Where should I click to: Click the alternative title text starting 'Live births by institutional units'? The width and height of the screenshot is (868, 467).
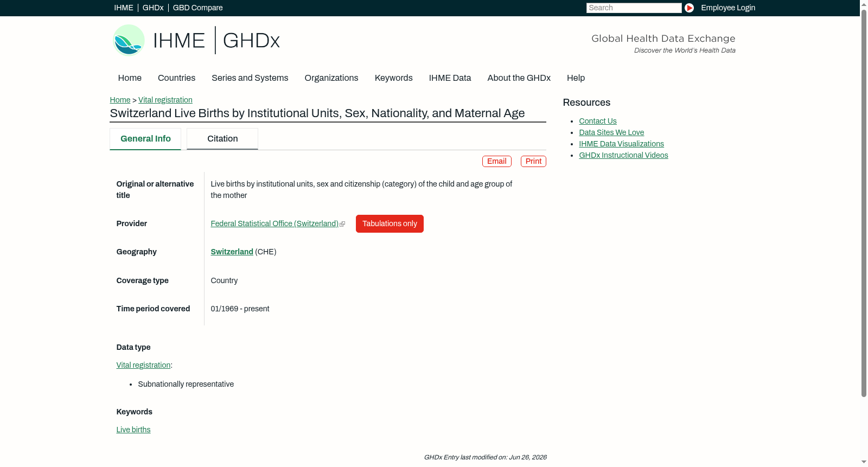pos(361,190)
